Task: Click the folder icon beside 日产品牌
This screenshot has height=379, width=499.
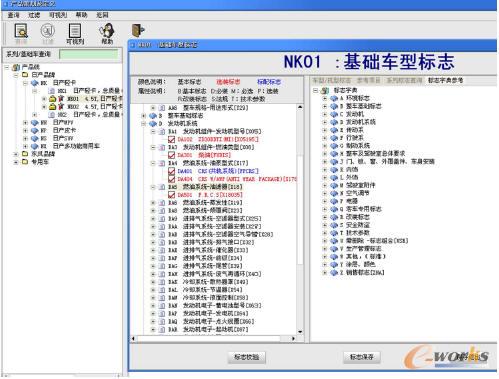Action: click(x=25, y=75)
